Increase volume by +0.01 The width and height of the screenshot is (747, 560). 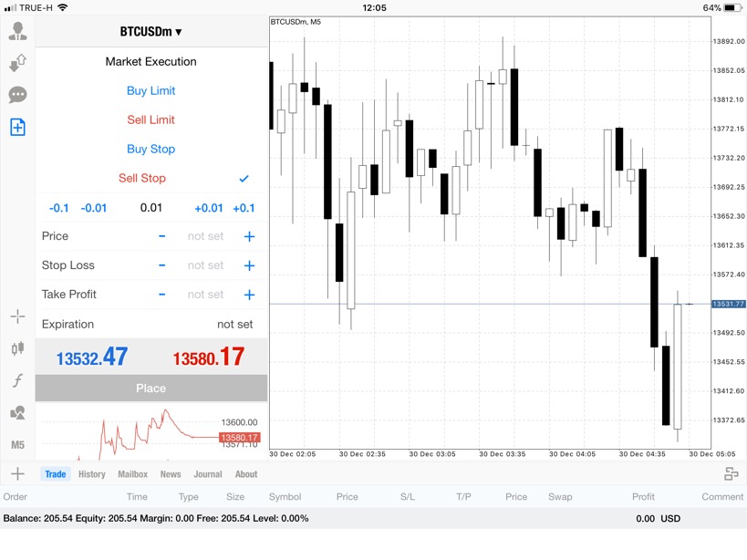coord(208,208)
